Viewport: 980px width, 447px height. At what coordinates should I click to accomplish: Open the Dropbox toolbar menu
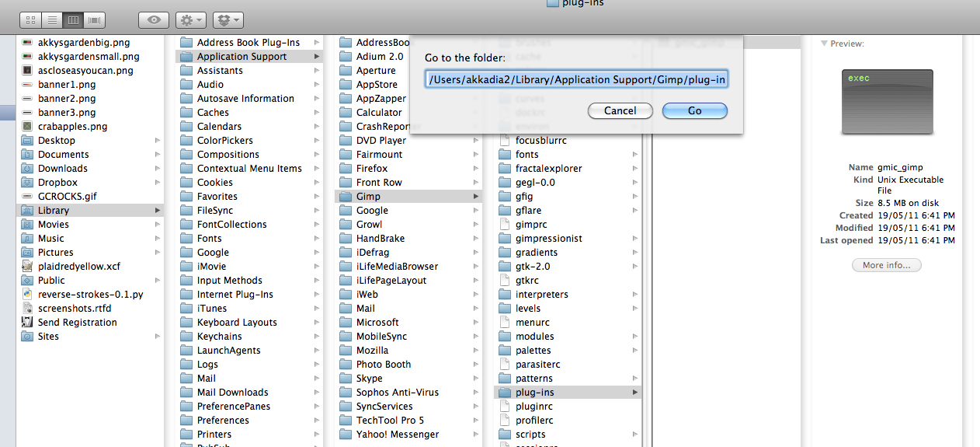(x=228, y=20)
